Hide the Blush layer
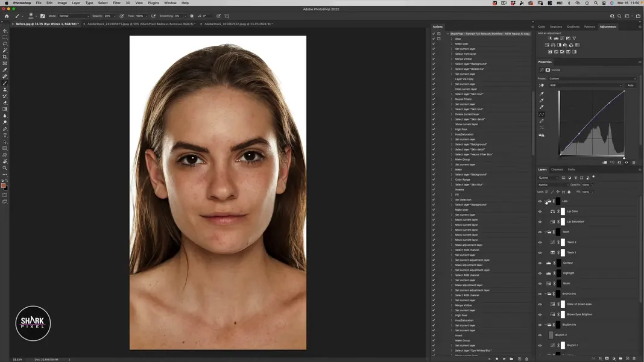Viewport: 644px width, 362px height. tap(540, 283)
